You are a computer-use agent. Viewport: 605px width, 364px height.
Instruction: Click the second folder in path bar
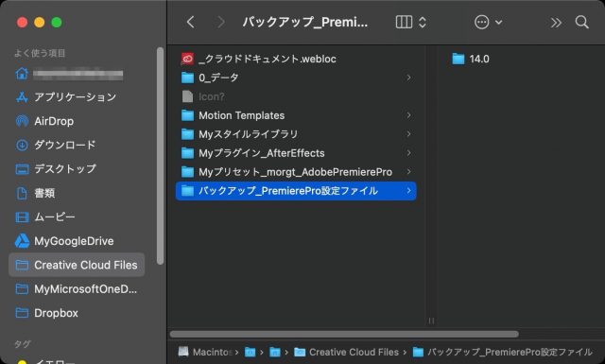[x=250, y=352]
